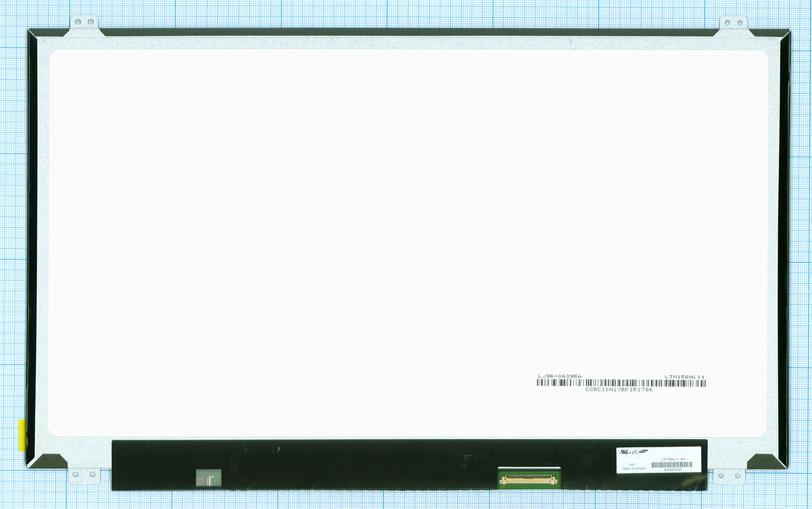Image resolution: width=812 pixels, height=509 pixels.
Task: Click the serial code CC5C10N1YBK1R1786
Action: 619,389
